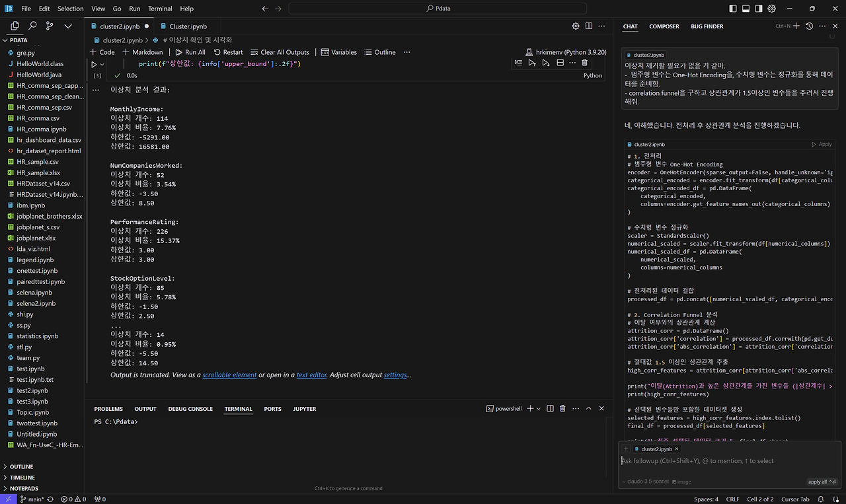Image resolution: width=846 pixels, height=504 pixels.
Task: Open cell output settings link
Action: [x=395, y=375]
